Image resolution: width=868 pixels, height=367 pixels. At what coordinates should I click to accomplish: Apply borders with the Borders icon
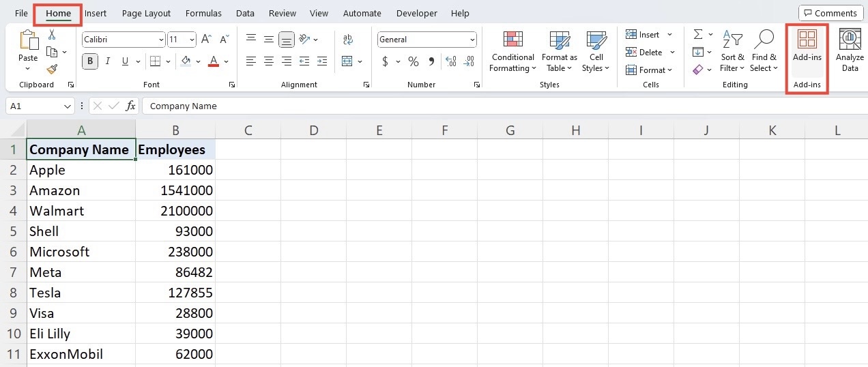click(155, 61)
